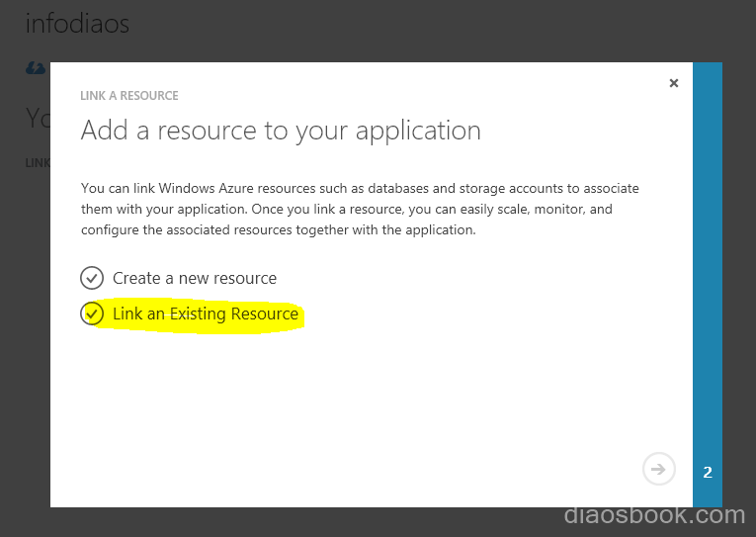Click the infodiaos application title
This screenshot has width=756, height=537.
(x=77, y=23)
